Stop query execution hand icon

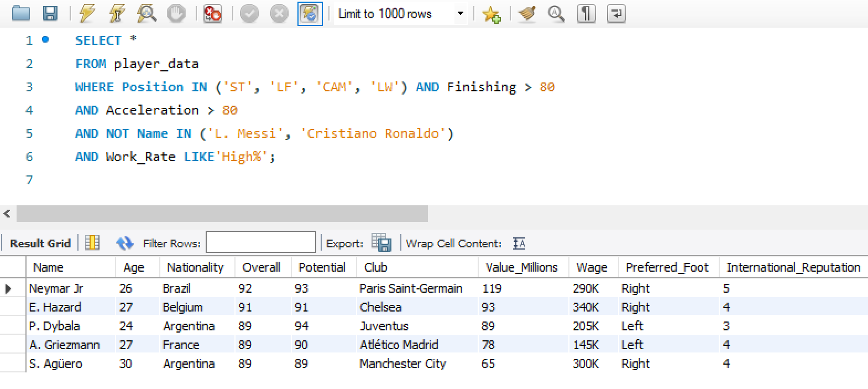coord(176,13)
